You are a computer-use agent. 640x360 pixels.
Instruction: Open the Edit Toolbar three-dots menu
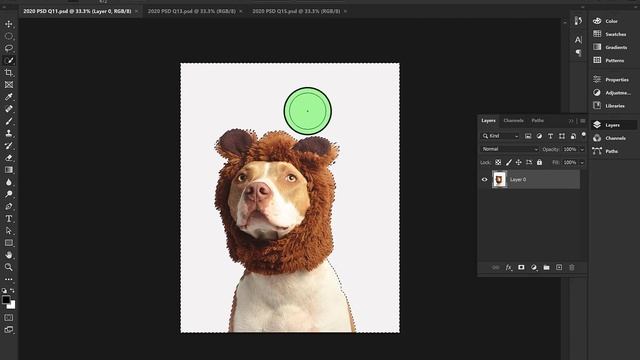[x=9, y=280]
